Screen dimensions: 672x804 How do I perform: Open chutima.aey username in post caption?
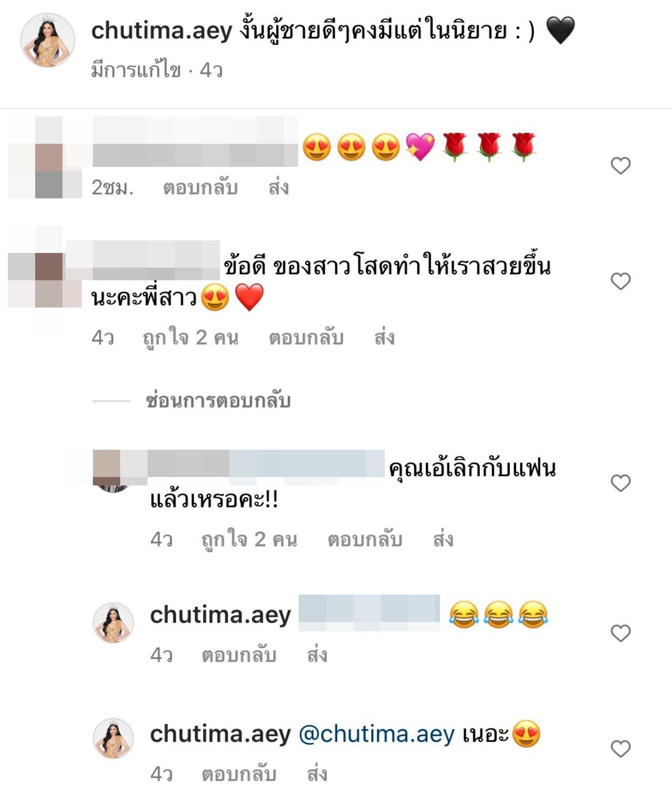click(x=162, y=31)
